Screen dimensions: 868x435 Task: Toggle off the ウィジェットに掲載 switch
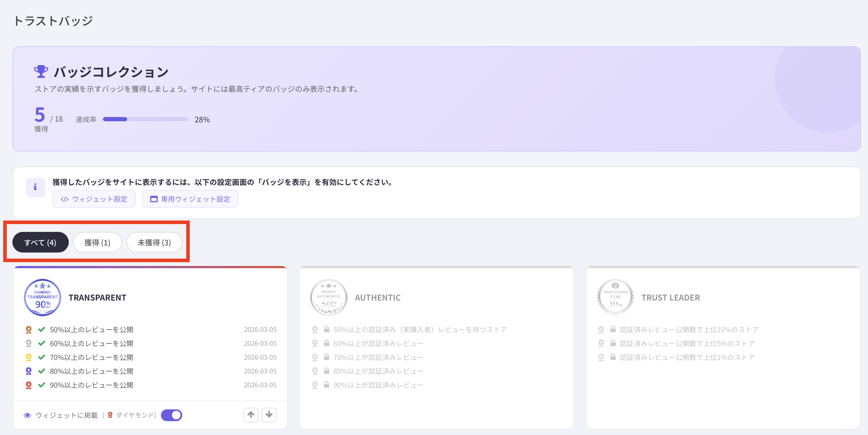(172, 415)
